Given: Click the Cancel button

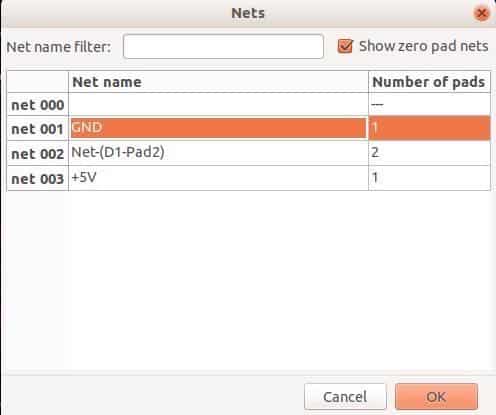Looking at the screenshot, I should (x=345, y=396).
